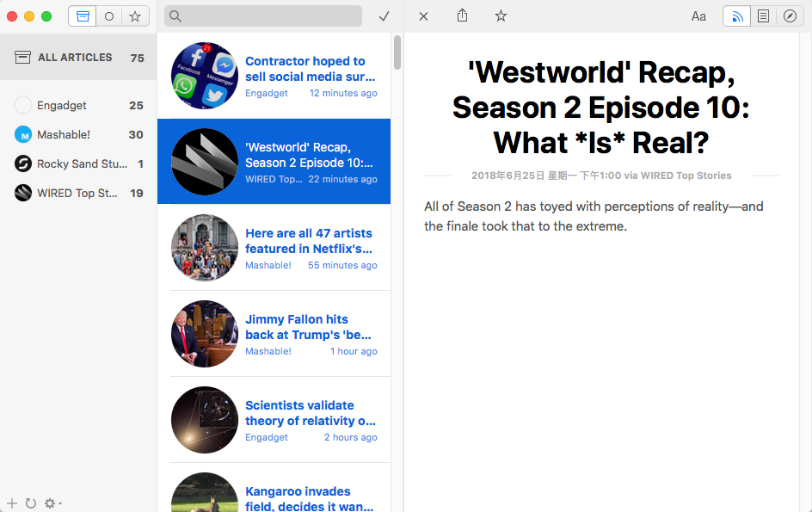The height and width of the screenshot is (512, 812).
Task: Star the Westworld Recap article
Action: point(501,16)
